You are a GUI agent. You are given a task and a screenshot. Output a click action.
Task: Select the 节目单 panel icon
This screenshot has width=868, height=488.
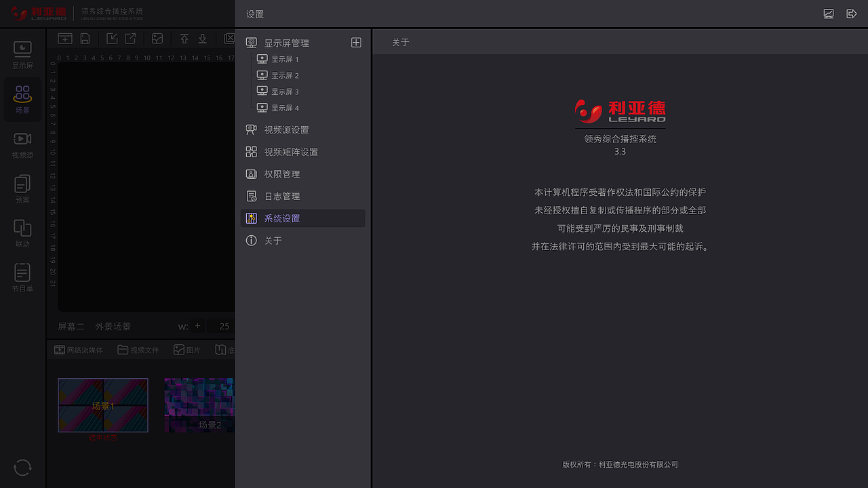(22, 279)
